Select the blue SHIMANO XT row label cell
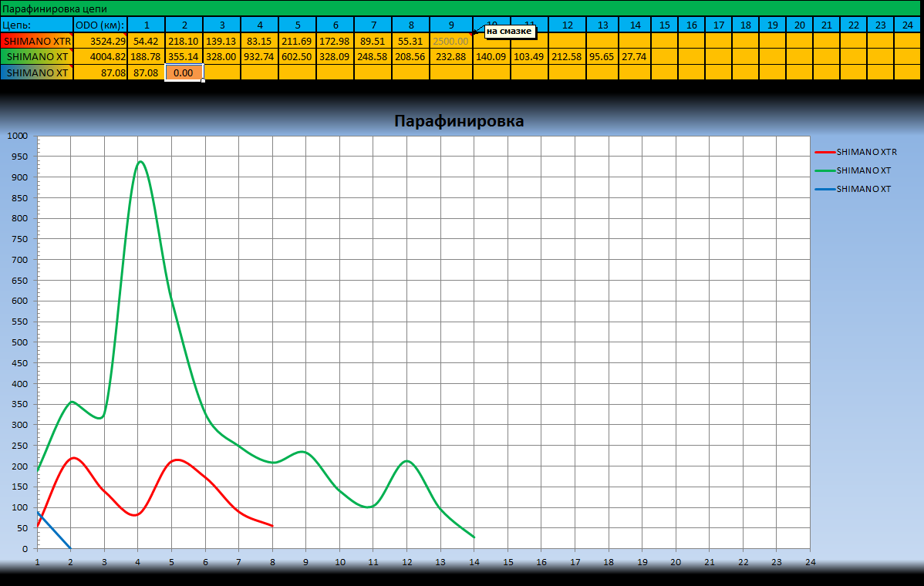Screen dimensions: 924x586 [x=36, y=72]
